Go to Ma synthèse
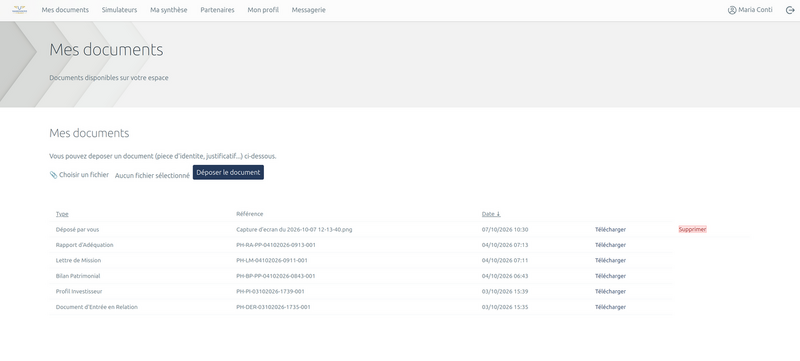 coord(168,10)
